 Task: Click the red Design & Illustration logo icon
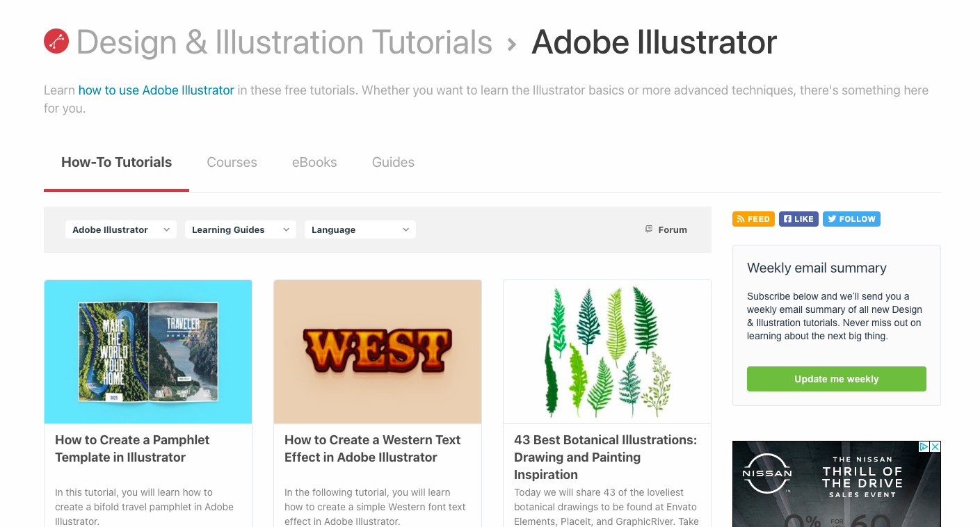(x=56, y=42)
